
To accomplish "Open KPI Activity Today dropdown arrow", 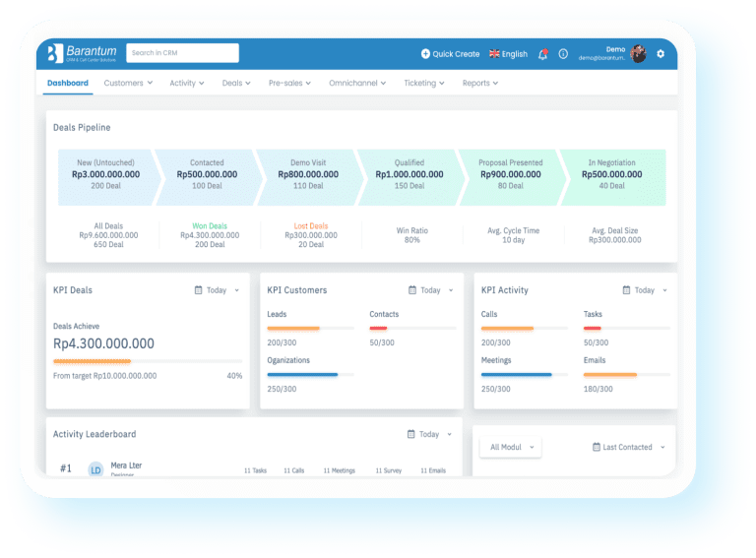I will point(664,290).
